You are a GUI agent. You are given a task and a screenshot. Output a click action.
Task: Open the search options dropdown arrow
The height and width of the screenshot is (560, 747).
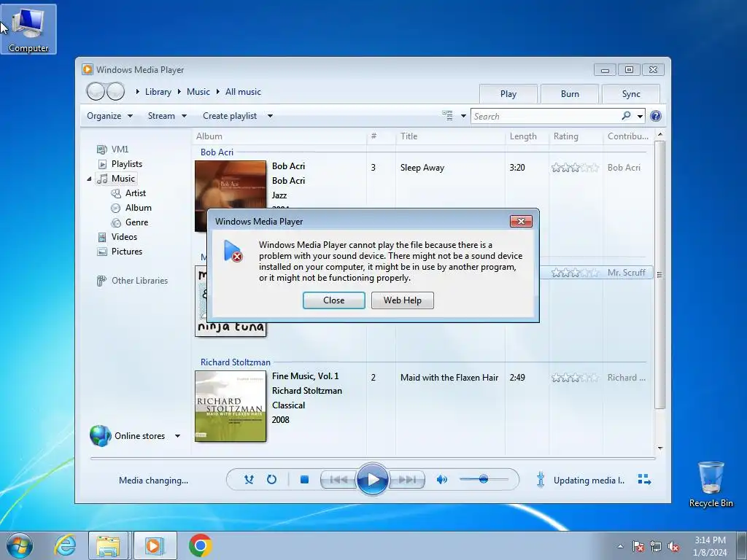[x=640, y=116]
